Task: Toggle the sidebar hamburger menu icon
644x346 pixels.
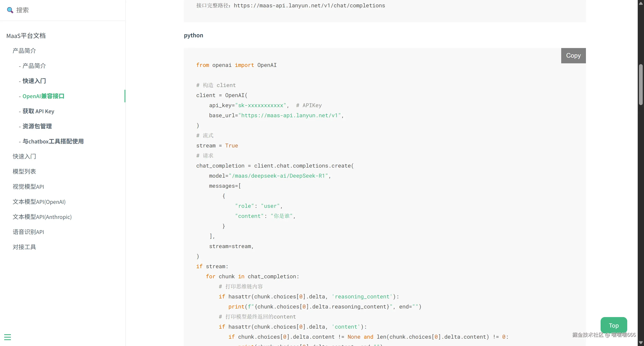Action: [x=8, y=337]
